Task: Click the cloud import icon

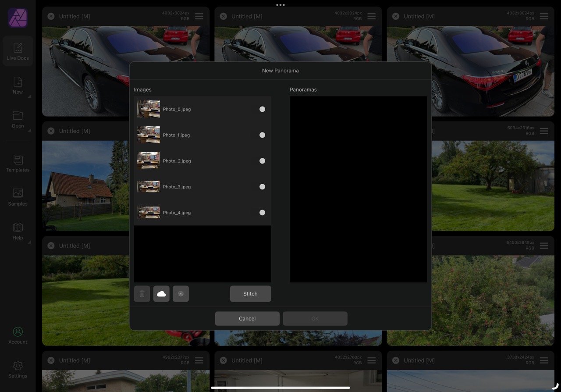Action: pyautogui.click(x=161, y=294)
